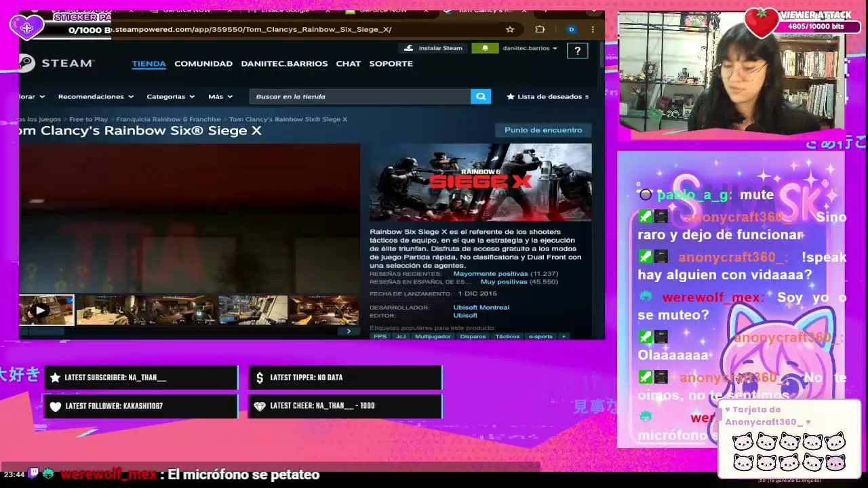Click the strawberry Viewer Attack icon
This screenshot has height=488, width=868.
(762, 23)
